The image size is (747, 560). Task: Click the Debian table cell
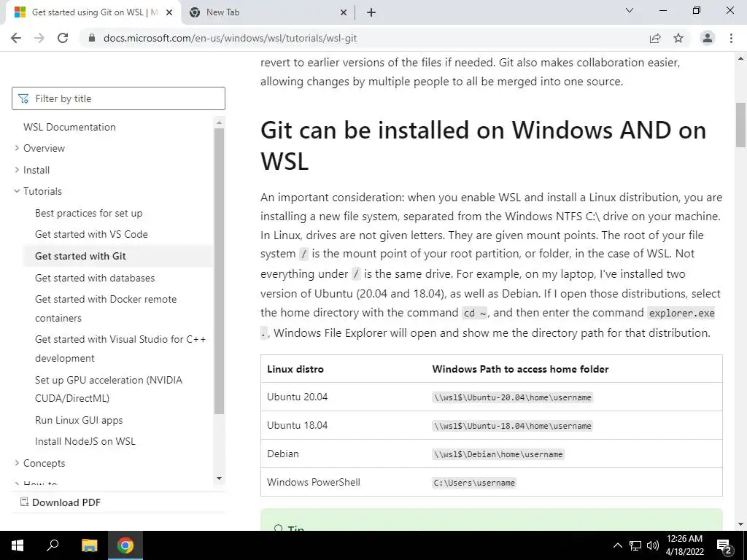283,454
